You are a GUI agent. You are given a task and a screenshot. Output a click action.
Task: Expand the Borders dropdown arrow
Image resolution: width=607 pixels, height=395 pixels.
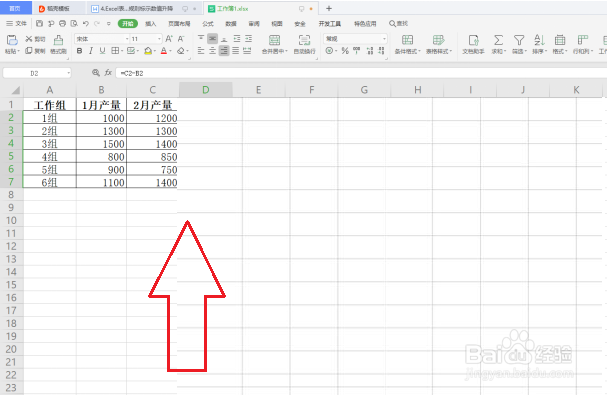click(122, 51)
